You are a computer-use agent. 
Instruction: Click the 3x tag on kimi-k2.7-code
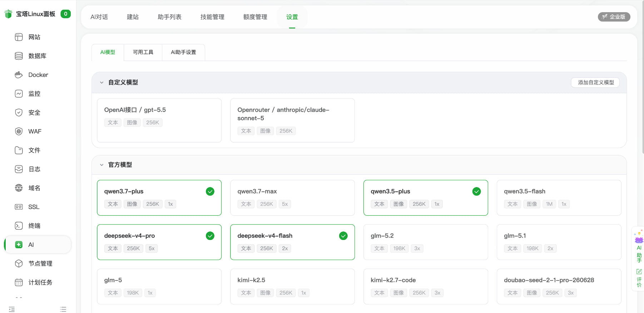[x=437, y=293]
